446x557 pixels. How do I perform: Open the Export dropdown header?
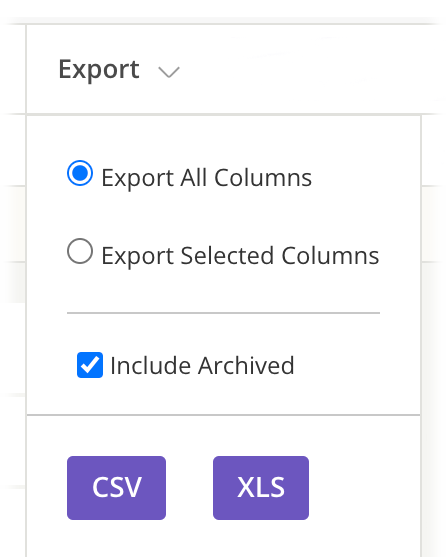coord(119,70)
